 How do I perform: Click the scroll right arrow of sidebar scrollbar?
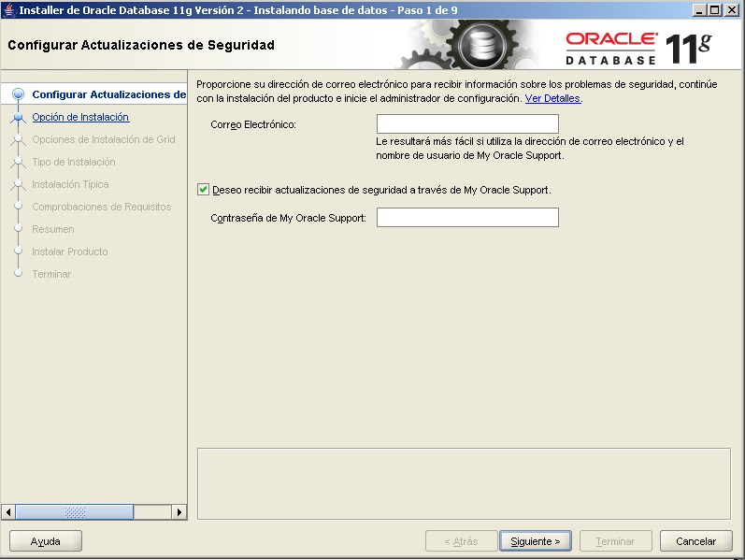click(179, 512)
